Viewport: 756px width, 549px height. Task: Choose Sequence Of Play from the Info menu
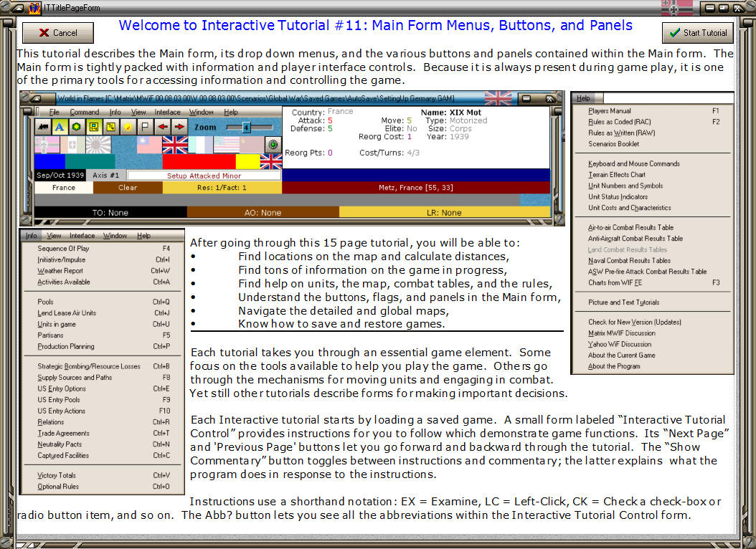(103, 249)
